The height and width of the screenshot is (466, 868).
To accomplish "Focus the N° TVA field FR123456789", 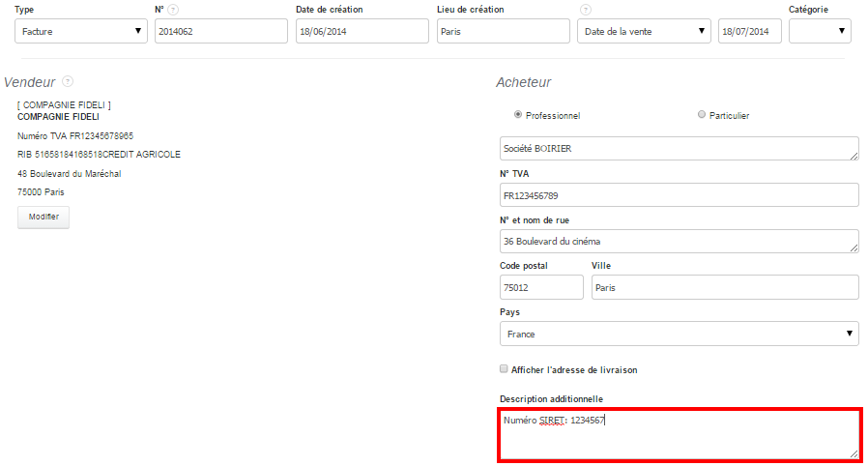I will pos(680,195).
